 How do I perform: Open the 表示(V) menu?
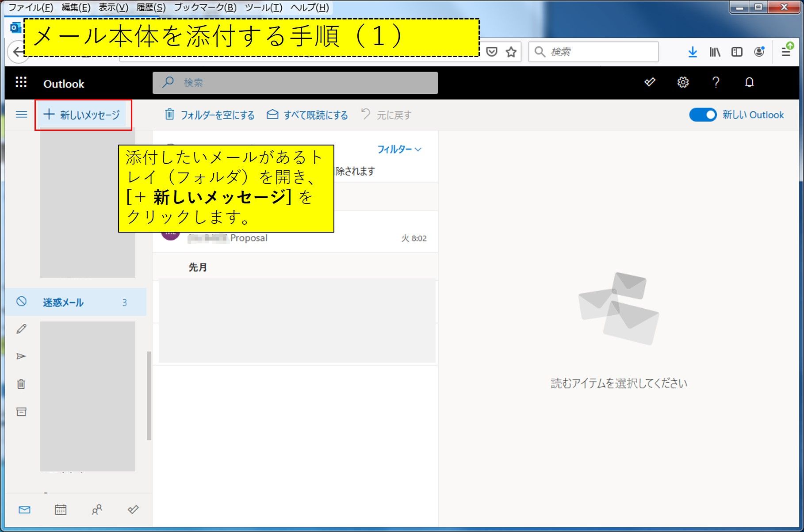pos(113,7)
